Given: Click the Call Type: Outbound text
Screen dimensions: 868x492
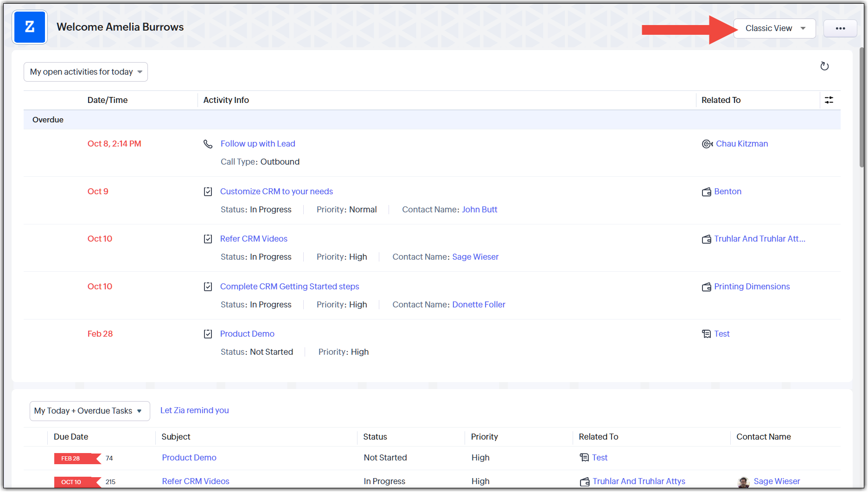Looking at the screenshot, I should click(260, 162).
